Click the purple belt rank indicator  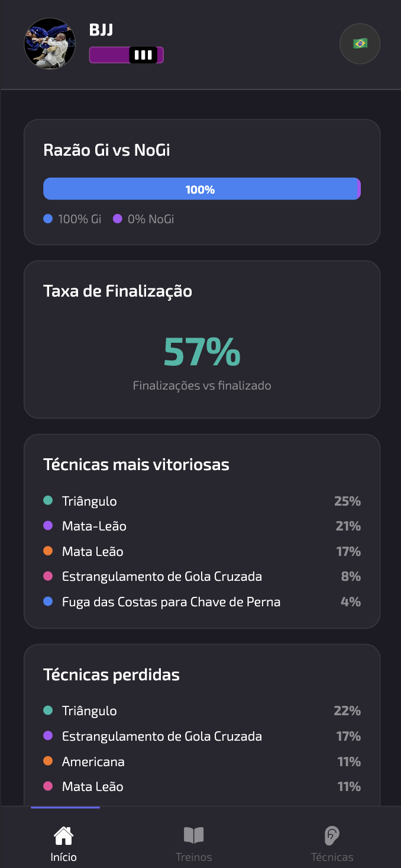pyautogui.click(x=126, y=54)
